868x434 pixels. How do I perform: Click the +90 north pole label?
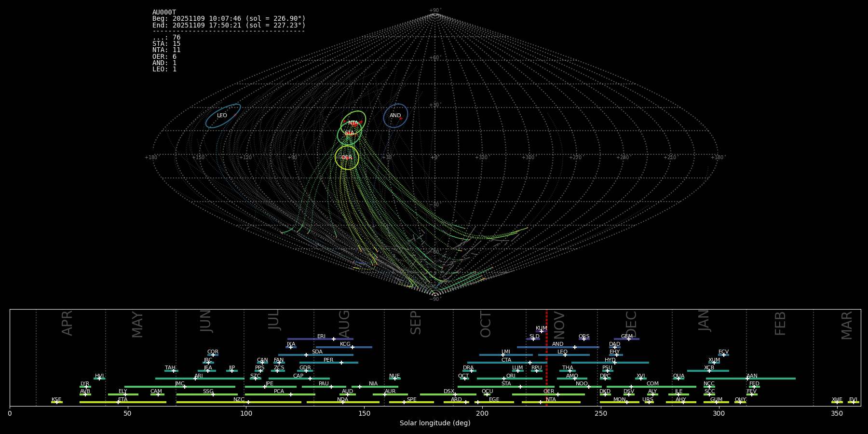point(434,10)
